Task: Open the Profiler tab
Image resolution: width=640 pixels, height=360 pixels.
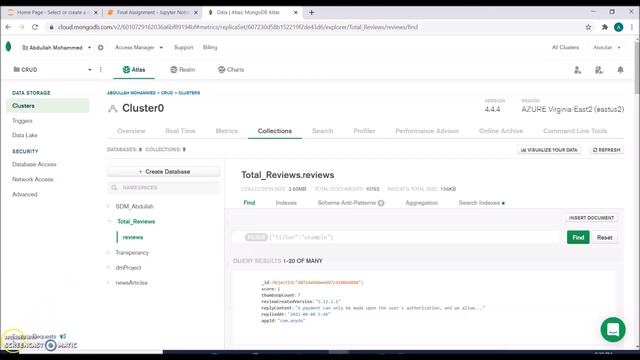Action: click(x=364, y=131)
